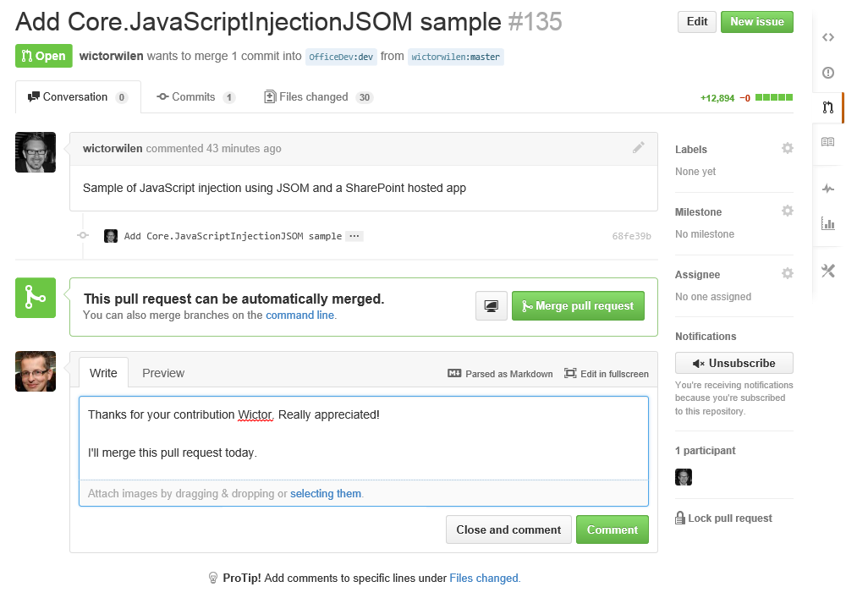Show the comment Preview tab
868x598 pixels.
click(163, 373)
